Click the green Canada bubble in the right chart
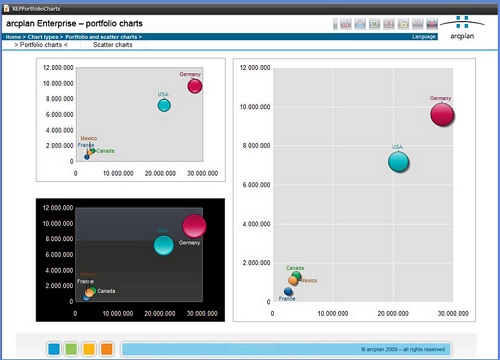Image resolution: width=500 pixels, height=360 pixels. [x=296, y=275]
